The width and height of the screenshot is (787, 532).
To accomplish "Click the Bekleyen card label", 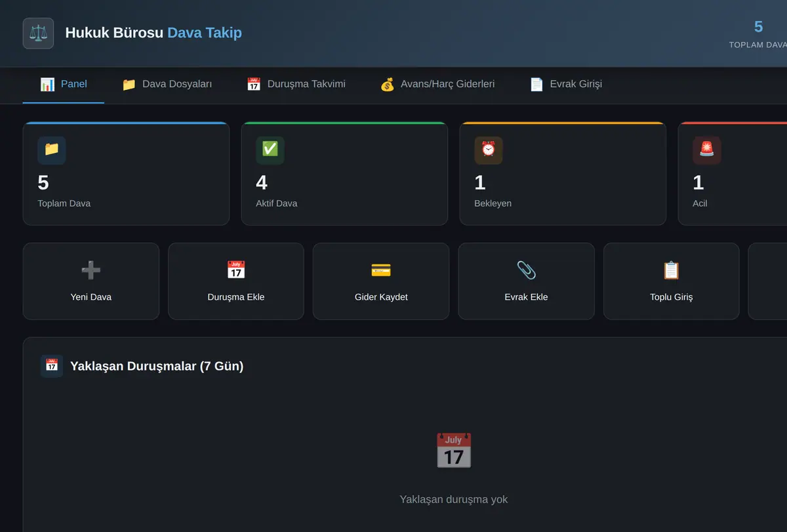I will click(493, 203).
